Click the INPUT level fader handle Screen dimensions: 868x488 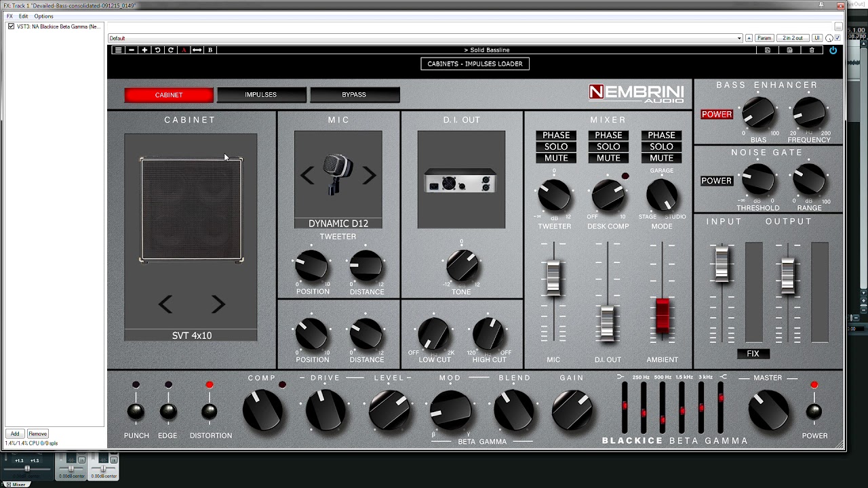pyautogui.click(x=722, y=264)
